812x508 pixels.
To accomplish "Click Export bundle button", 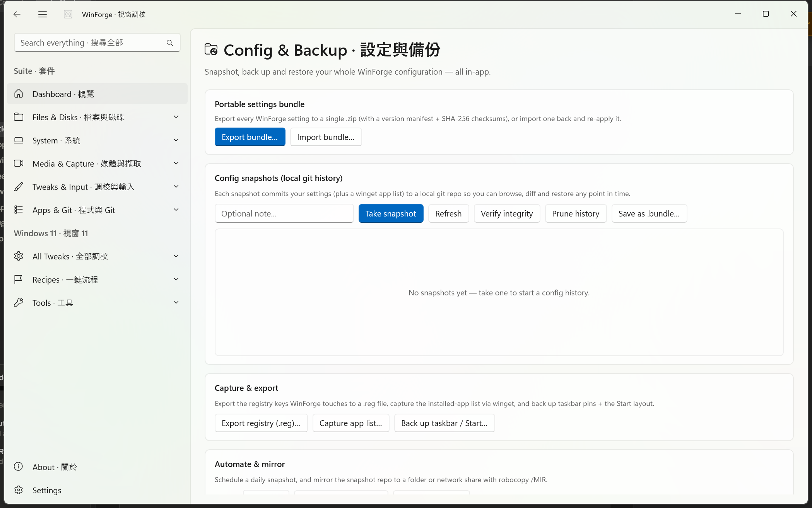I will coord(250,137).
